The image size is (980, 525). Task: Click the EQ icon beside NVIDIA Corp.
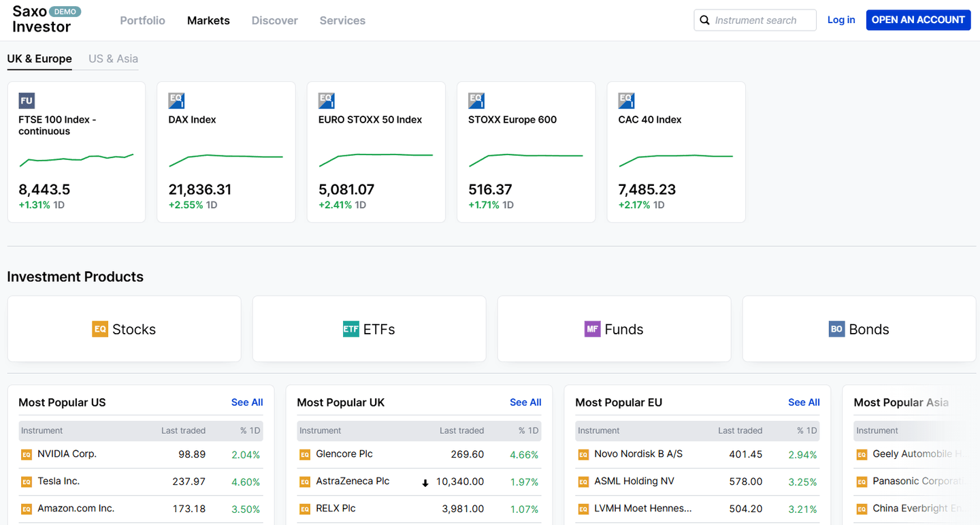[x=27, y=454]
